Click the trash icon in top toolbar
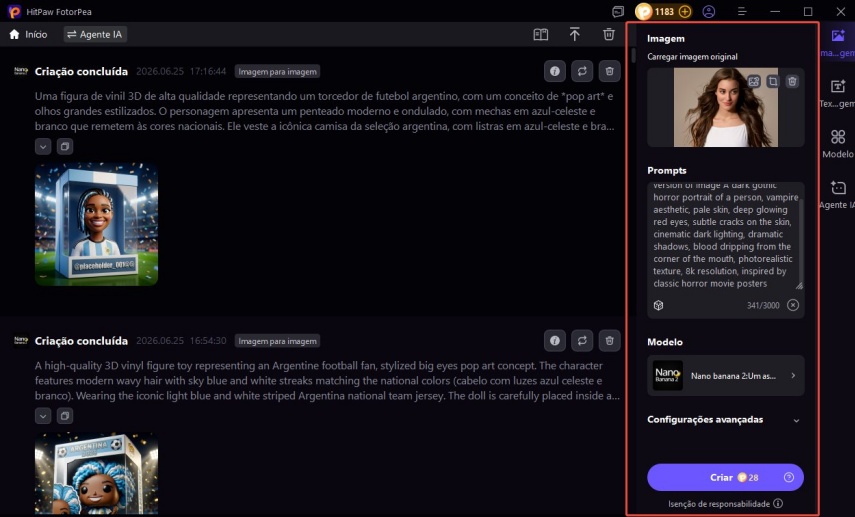The width and height of the screenshot is (855, 517). tap(609, 34)
